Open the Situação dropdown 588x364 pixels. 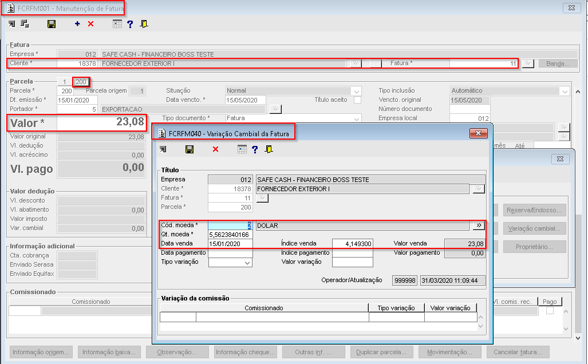click(357, 91)
